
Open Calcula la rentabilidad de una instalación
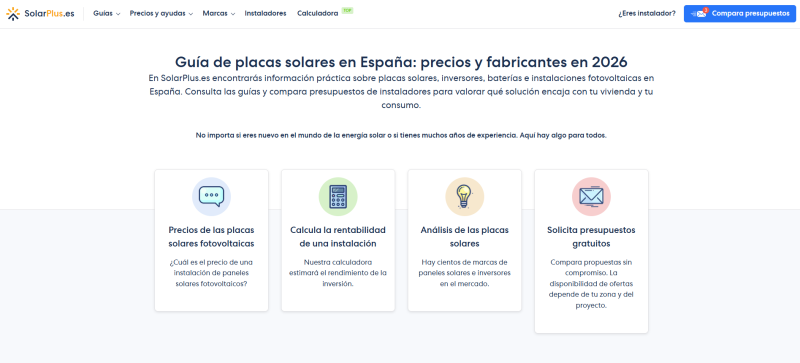[338, 237]
